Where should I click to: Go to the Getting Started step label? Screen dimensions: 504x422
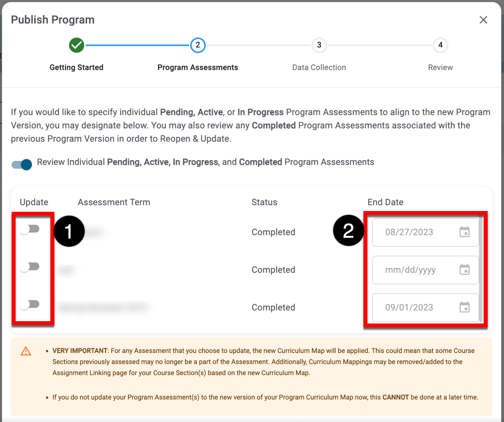coord(76,67)
